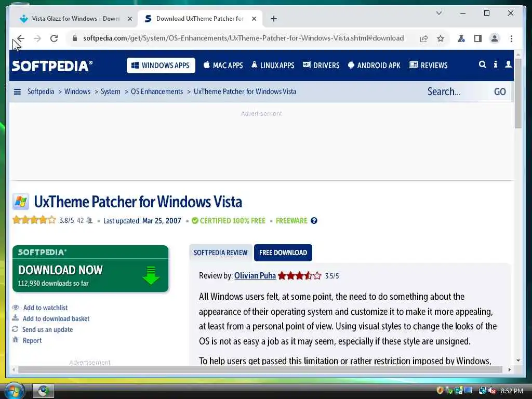This screenshot has width=532, height=399.
Task: Open the Chrome profile avatar
Action: click(495, 38)
